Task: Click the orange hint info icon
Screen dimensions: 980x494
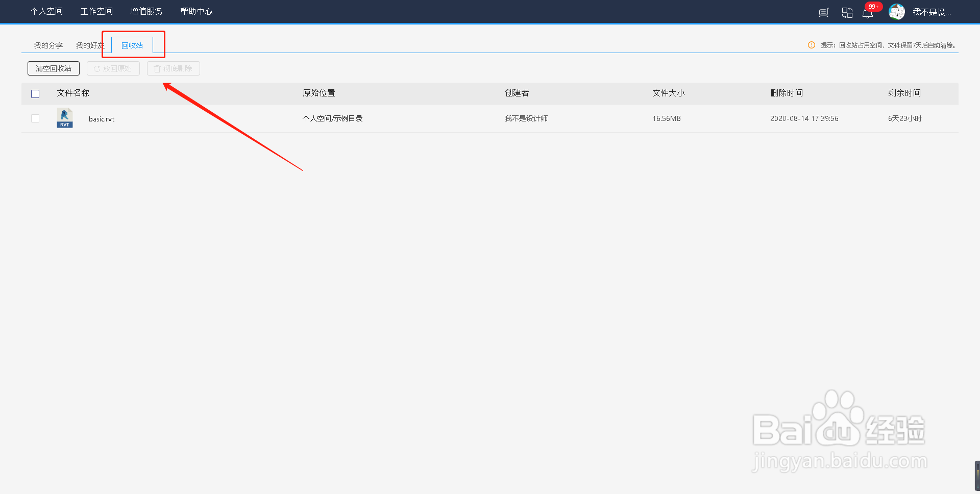Action: coord(812,45)
